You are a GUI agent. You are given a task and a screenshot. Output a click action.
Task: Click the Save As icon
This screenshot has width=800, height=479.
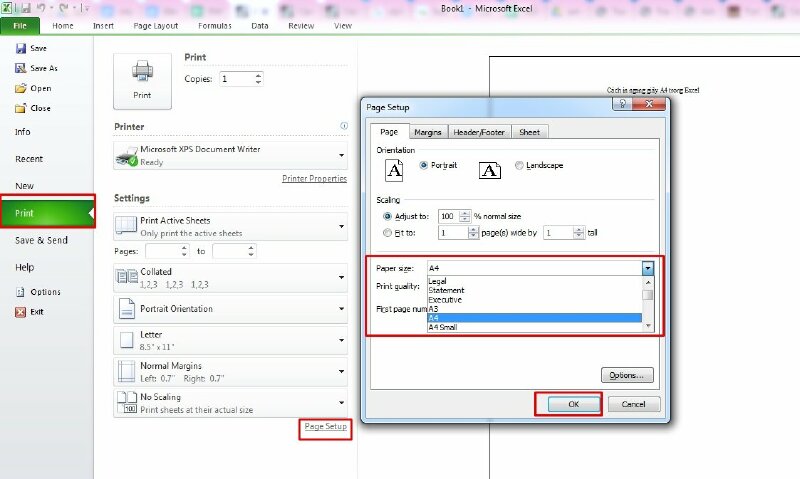coord(20,68)
